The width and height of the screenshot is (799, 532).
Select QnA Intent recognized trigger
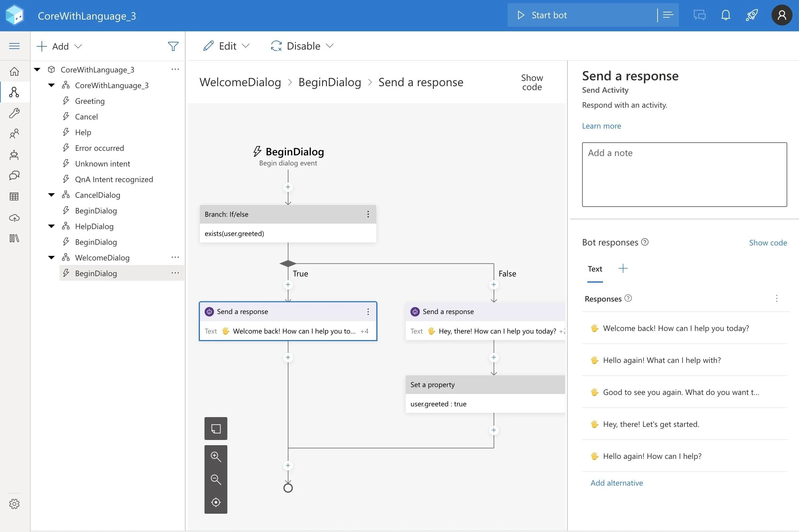click(x=114, y=179)
